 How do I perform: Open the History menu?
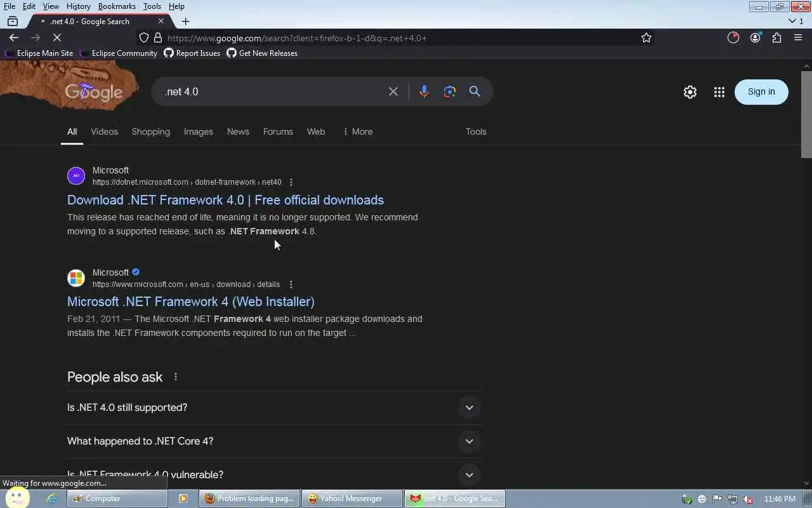coord(78,6)
